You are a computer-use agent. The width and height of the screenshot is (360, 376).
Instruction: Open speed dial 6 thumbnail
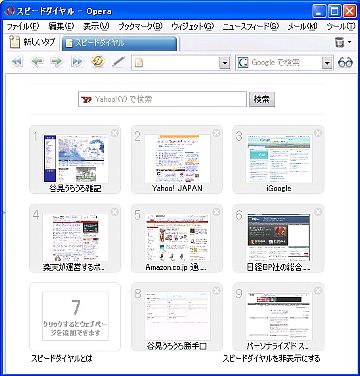pyautogui.click(x=279, y=237)
